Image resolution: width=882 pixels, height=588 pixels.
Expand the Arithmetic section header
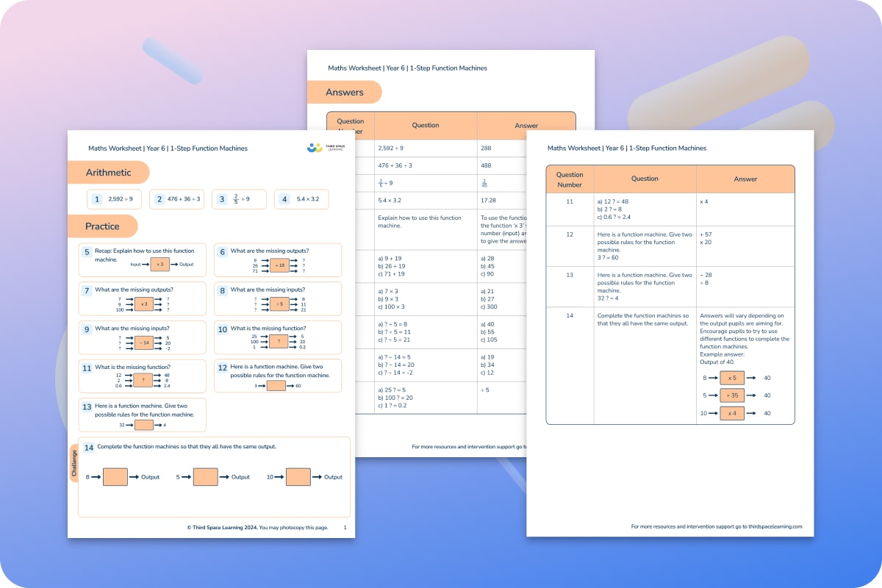(x=109, y=172)
